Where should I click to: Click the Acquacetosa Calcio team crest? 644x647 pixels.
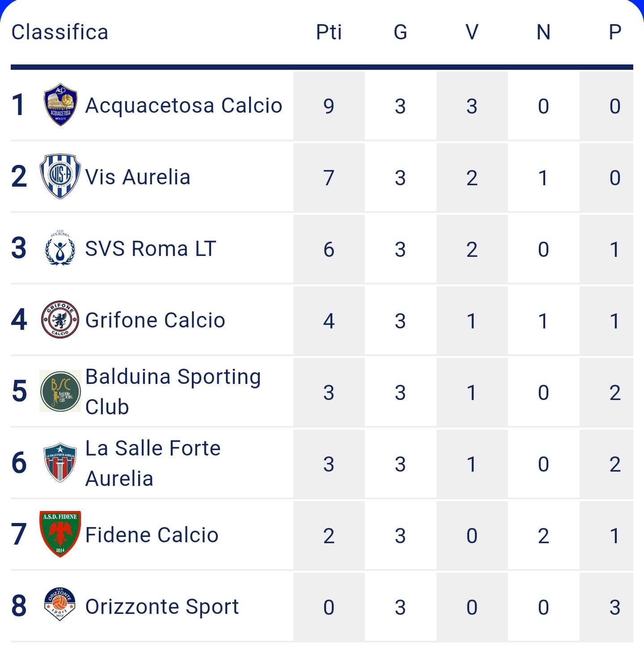click(60, 105)
